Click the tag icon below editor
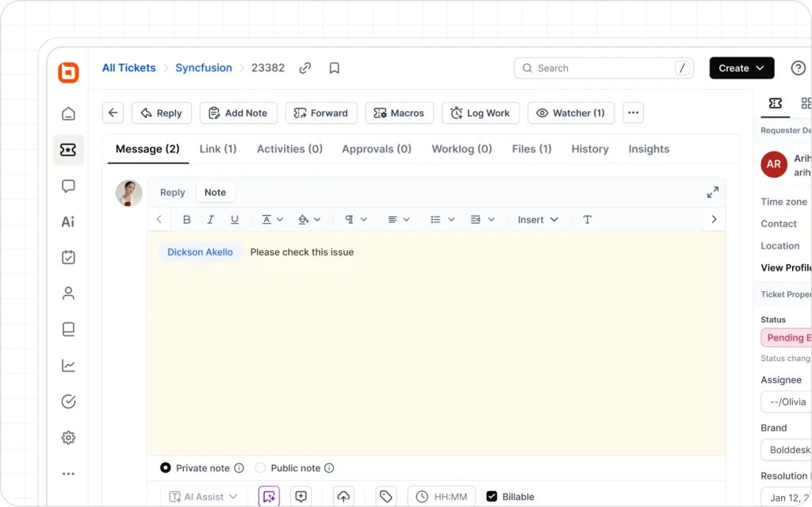The width and height of the screenshot is (812, 507). [386, 497]
